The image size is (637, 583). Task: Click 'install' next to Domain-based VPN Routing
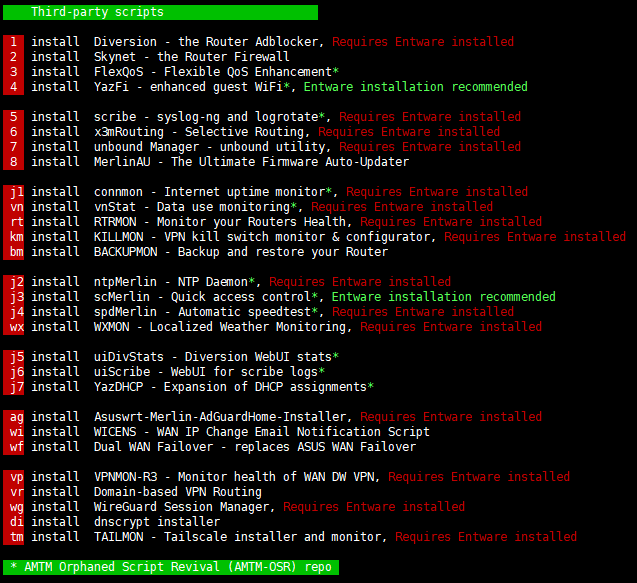(x=55, y=492)
